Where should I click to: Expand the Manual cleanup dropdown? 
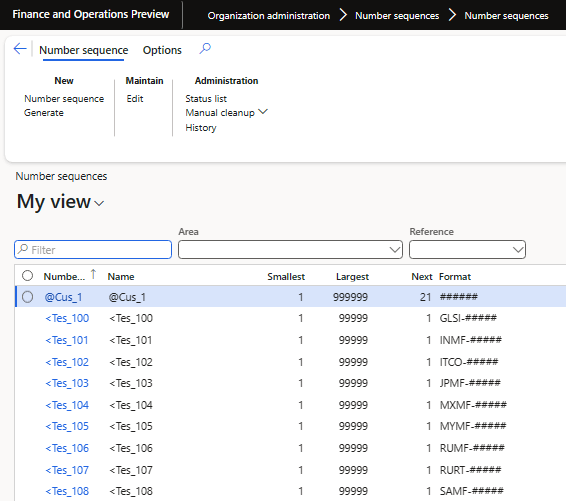tap(263, 112)
